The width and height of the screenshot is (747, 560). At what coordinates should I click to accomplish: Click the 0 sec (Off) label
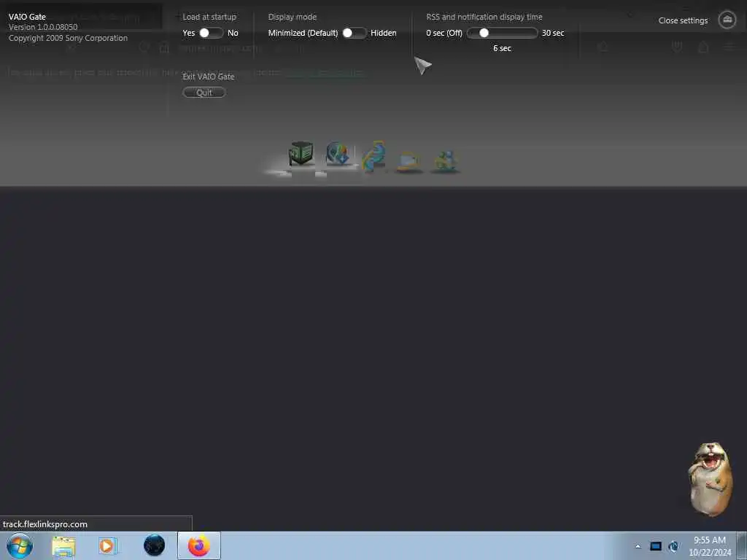tap(444, 33)
